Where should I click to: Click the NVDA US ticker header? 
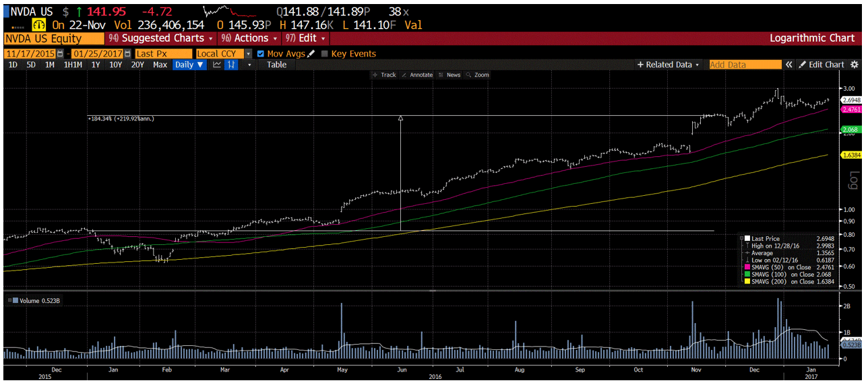pos(33,11)
